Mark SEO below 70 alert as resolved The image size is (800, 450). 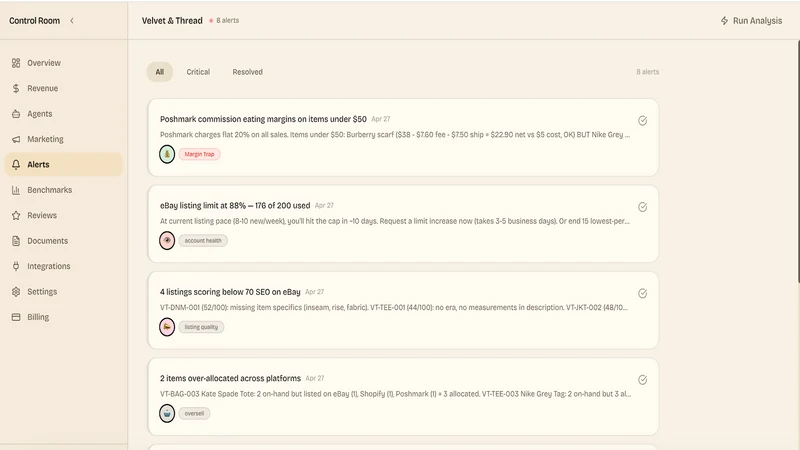(642, 293)
